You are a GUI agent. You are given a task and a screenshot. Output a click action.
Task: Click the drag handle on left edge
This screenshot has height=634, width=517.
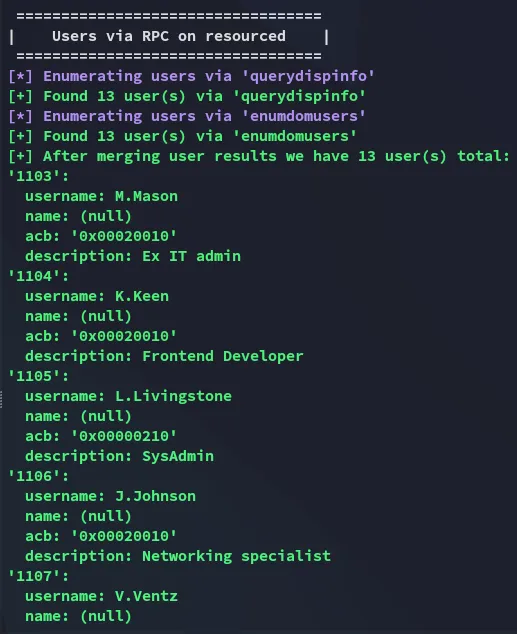pos(2,399)
